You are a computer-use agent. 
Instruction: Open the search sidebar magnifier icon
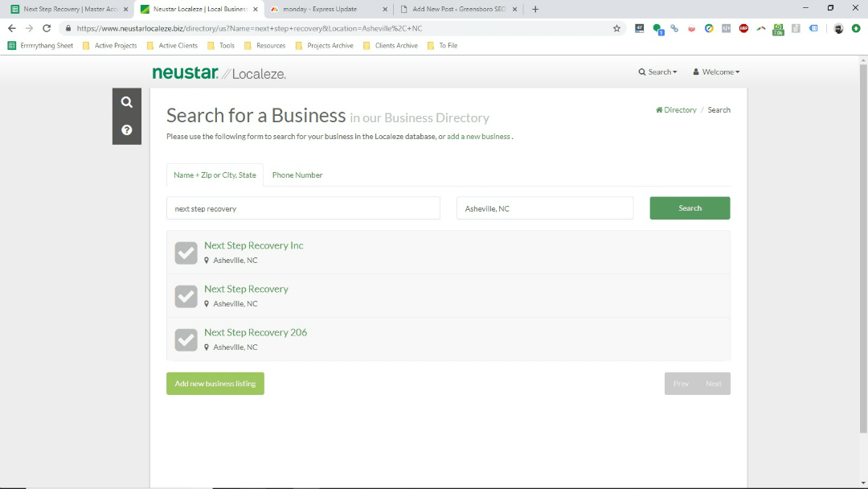[126, 101]
